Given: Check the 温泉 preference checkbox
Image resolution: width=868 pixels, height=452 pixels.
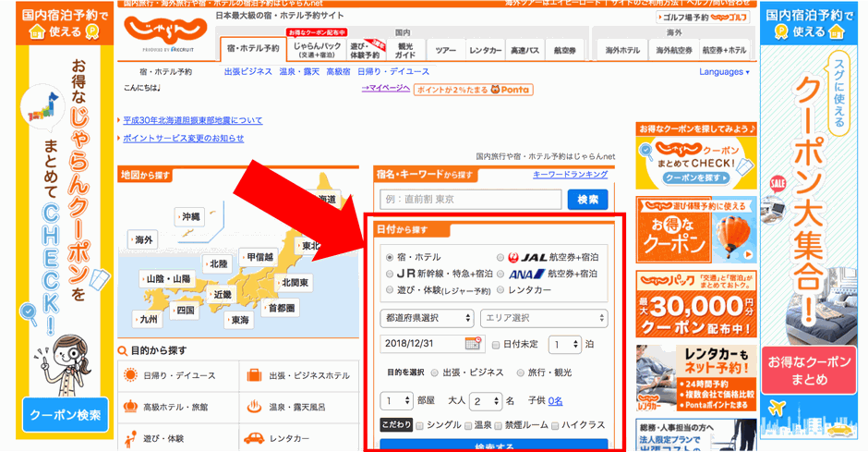Looking at the screenshot, I should click(468, 425).
